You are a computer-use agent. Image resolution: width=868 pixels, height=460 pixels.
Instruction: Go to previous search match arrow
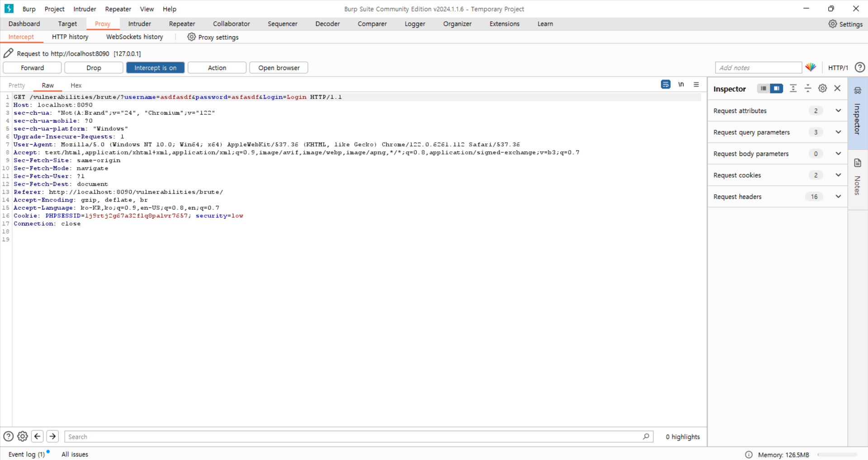point(38,437)
